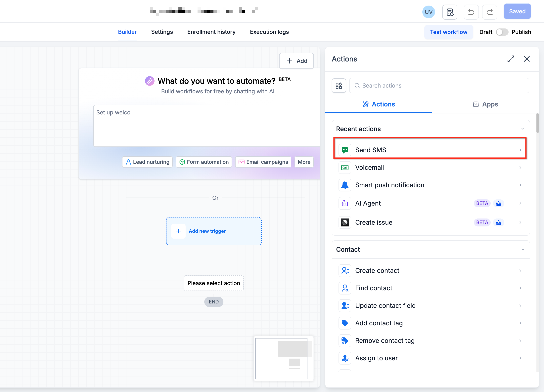Expand the Actions panel to full size
The image size is (544, 392).
(x=511, y=59)
